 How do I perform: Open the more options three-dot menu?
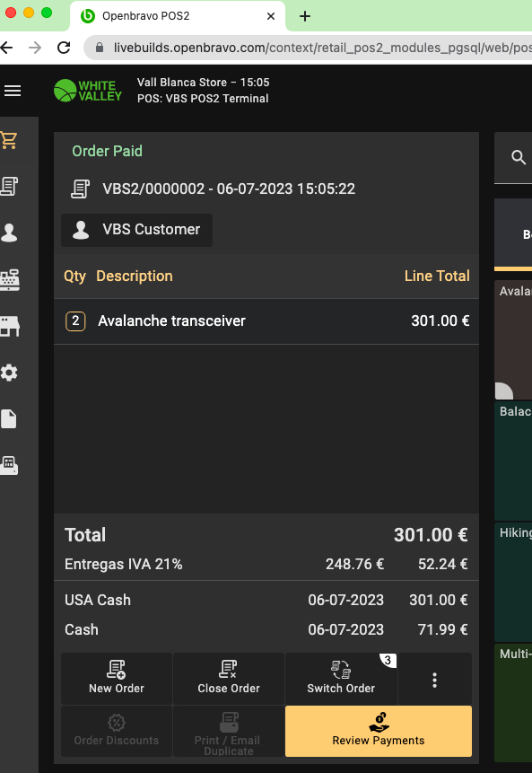[x=434, y=680]
